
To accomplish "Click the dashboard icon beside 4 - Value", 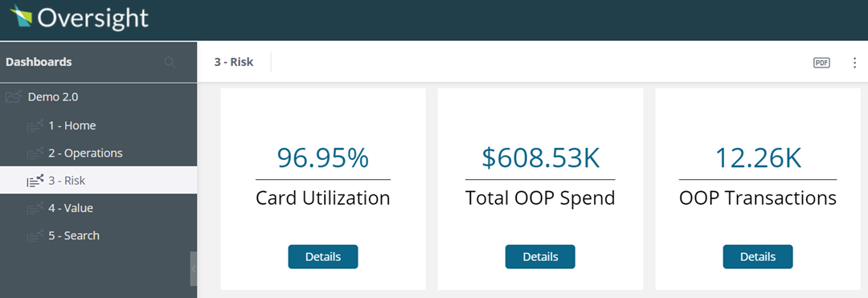I will pyautogui.click(x=35, y=208).
